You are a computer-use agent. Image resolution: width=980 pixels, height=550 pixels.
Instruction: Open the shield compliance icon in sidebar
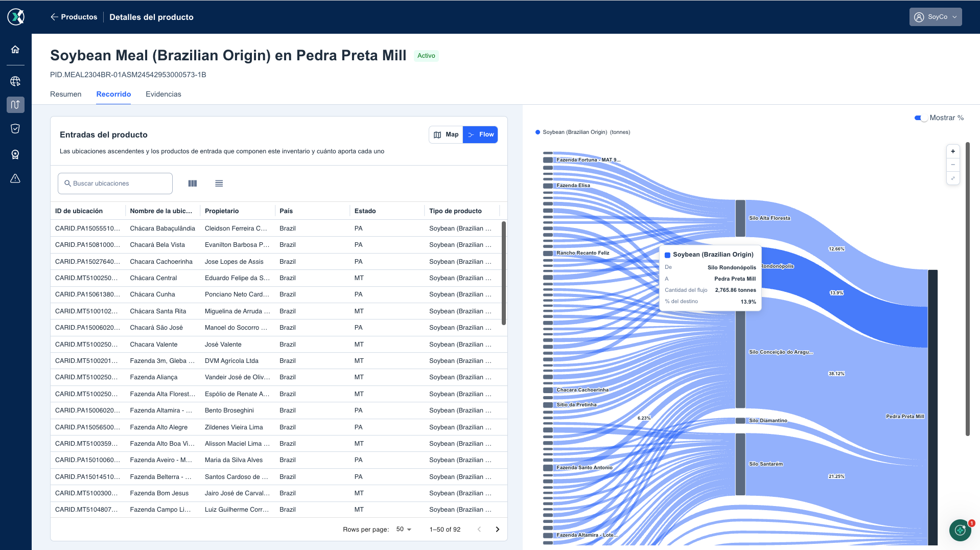[x=15, y=129]
